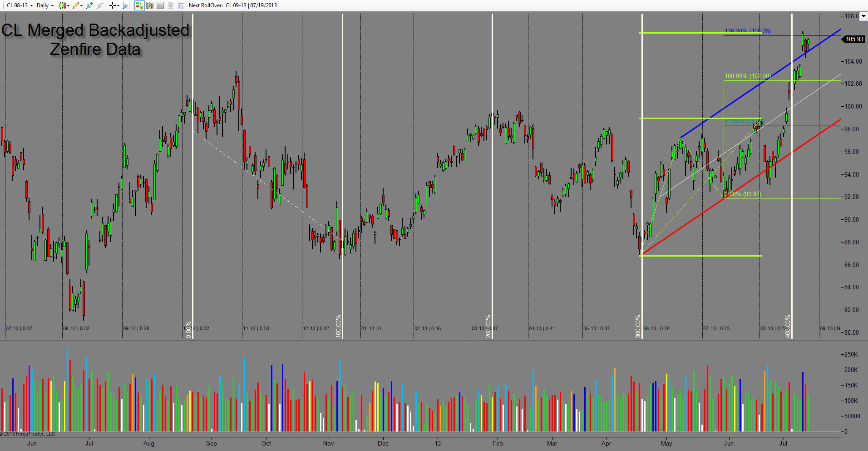Screen dimensions: 868x451
Task: Click the Dec label on the time axis
Action: coord(383,443)
